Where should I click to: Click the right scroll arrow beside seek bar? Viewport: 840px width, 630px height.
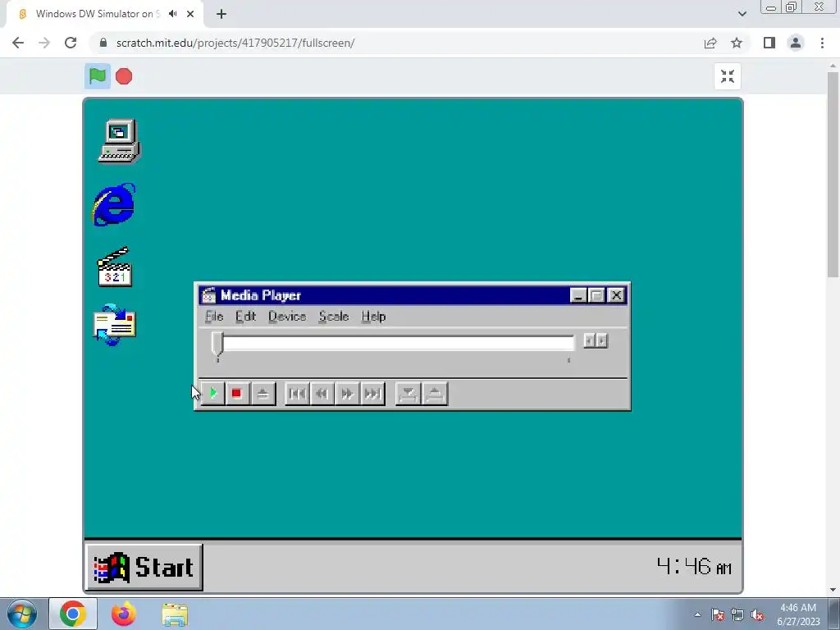click(601, 340)
